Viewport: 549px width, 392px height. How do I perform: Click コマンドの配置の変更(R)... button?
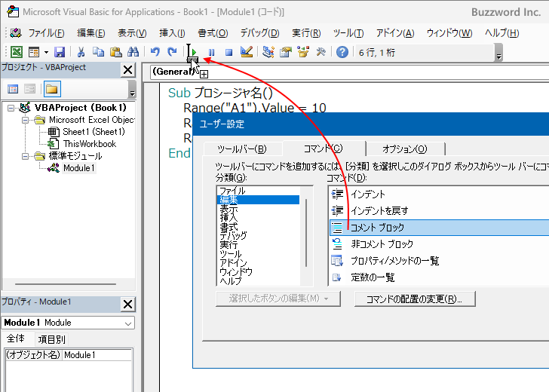pyautogui.click(x=415, y=299)
